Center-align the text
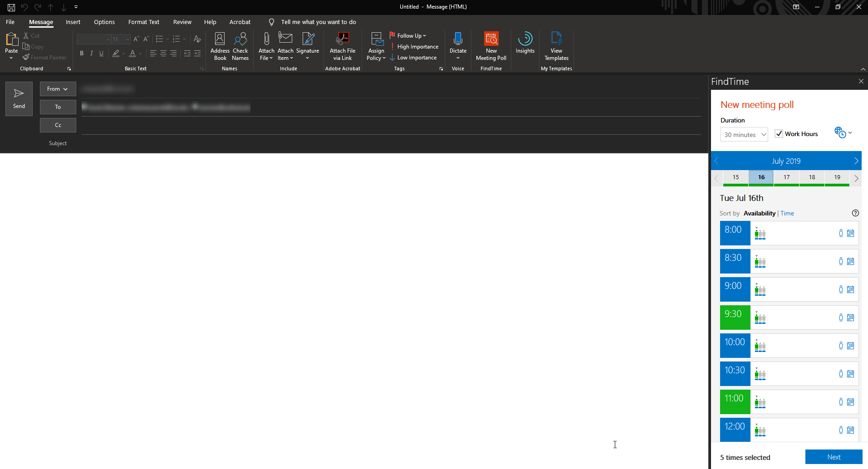 (x=163, y=54)
